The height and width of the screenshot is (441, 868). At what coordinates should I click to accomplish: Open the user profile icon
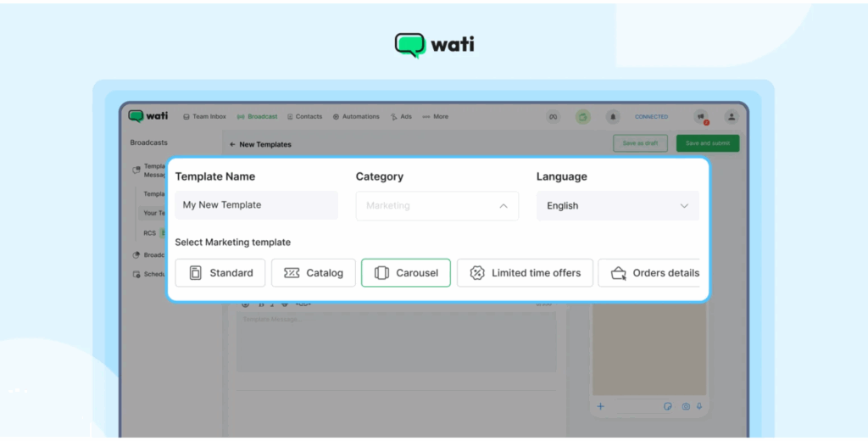coord(732,117)
